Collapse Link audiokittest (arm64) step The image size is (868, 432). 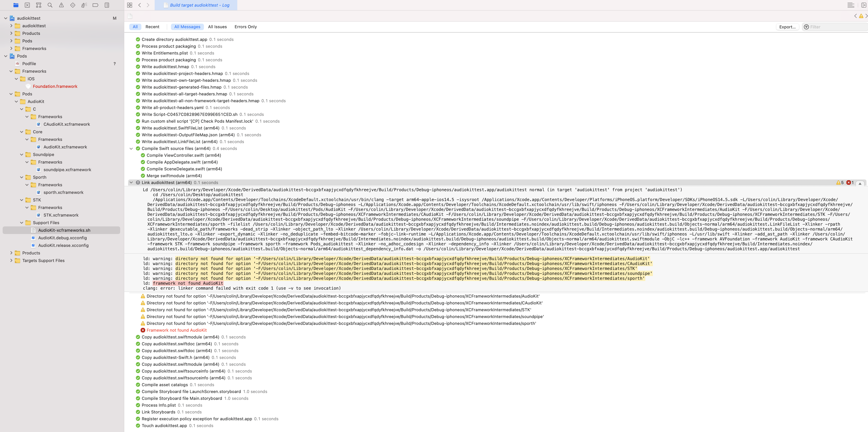[x=131, y=183]
